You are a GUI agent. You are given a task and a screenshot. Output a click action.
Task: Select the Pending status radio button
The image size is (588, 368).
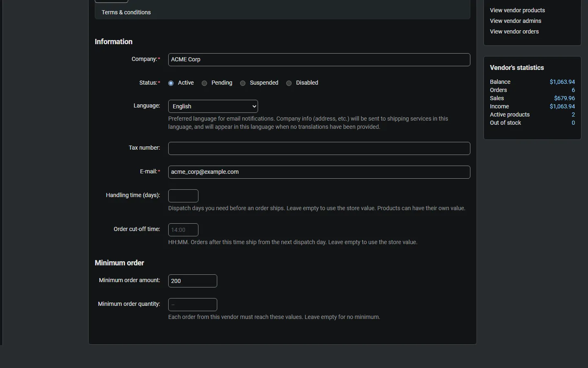click(205, 83)
